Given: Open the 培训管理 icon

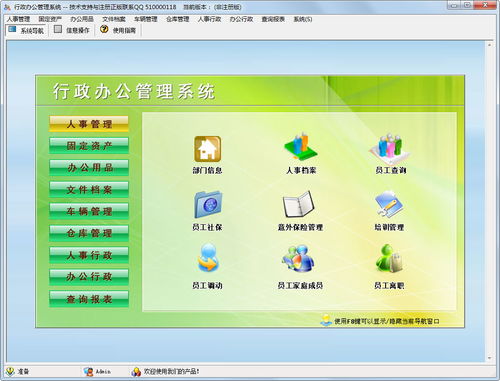Looking at the screenshot, I should 389,204.
